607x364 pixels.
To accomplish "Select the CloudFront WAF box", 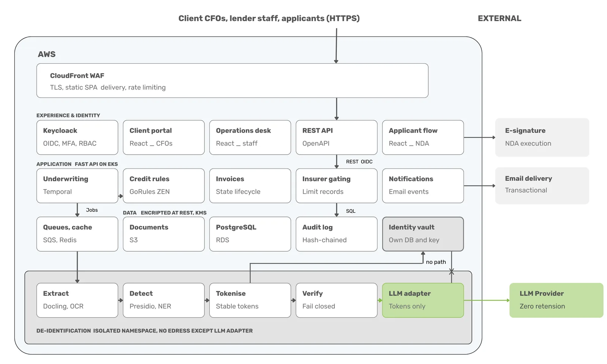I will coord(232,80).
